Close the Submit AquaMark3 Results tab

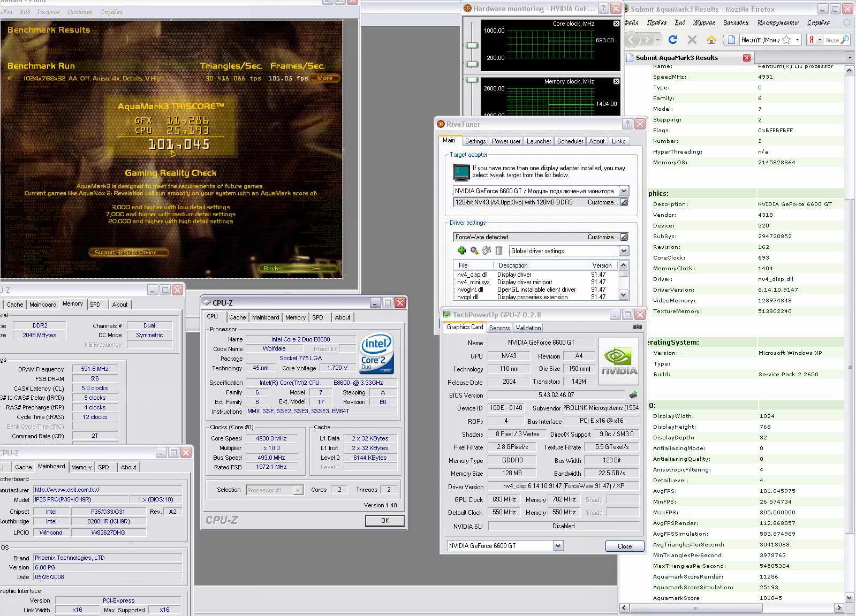pos(747,58)
